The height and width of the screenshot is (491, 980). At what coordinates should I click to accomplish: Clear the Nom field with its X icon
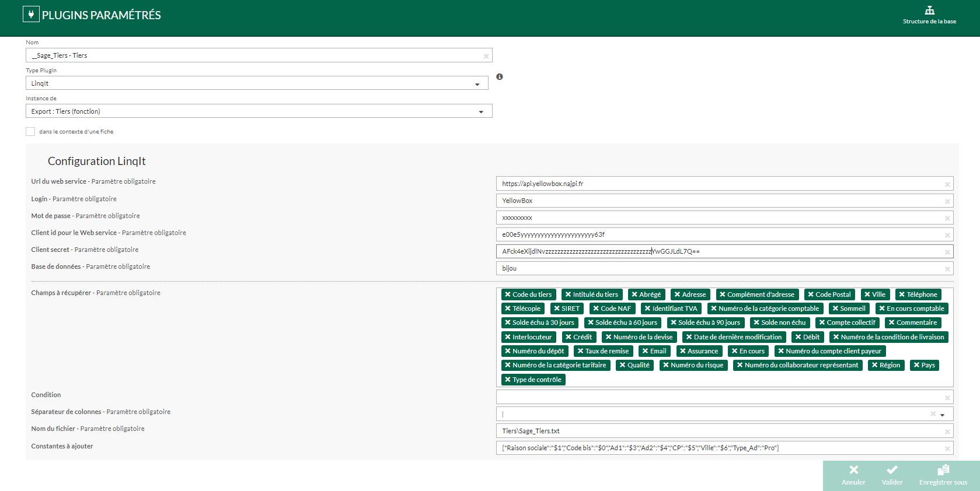click(x=486, y=56)
